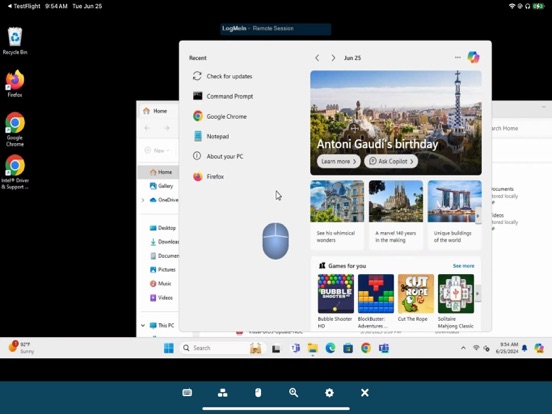Close remote session with X icon

coord(365,393)
